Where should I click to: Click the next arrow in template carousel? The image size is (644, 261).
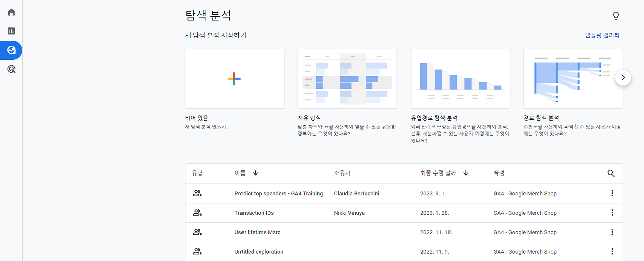623,77
